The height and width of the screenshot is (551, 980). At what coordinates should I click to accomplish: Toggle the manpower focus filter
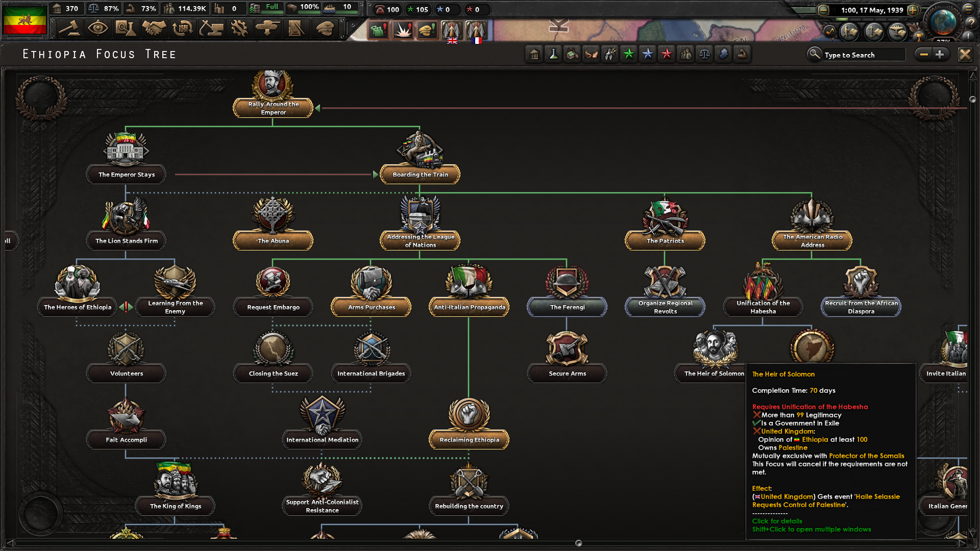click(685, 54)
